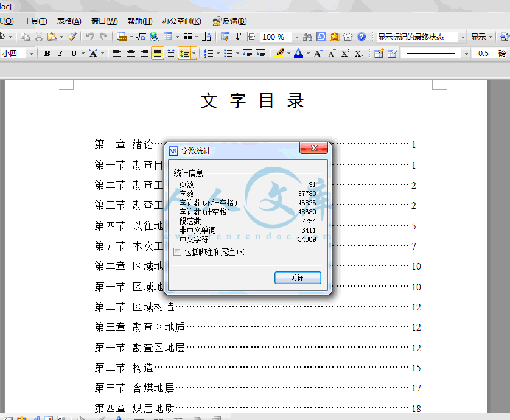This screenshot has height=420, width=510.
Task: Click the erase table eraser icon
Action: (393, 54)
